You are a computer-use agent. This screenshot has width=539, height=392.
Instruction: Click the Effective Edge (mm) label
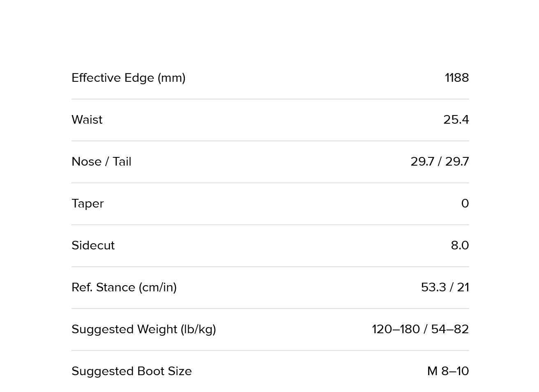tap(128, 78)
